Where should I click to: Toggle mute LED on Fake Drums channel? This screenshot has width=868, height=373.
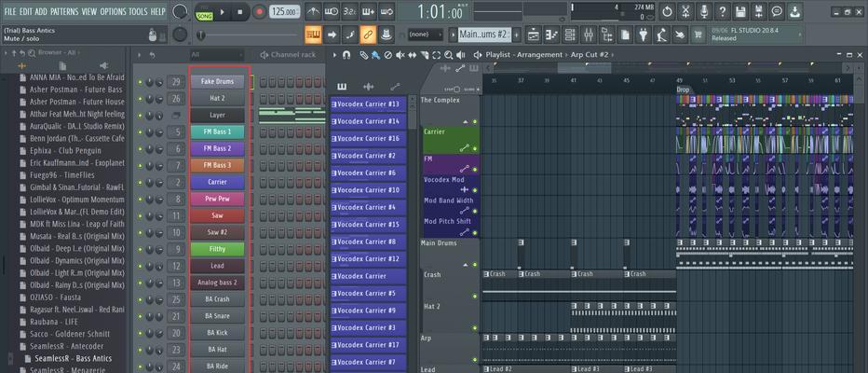(x=140, y=83)
